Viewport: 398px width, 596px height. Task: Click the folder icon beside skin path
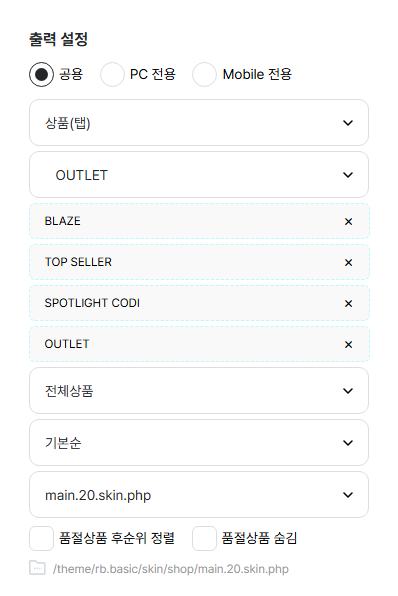tap(37, 568)
